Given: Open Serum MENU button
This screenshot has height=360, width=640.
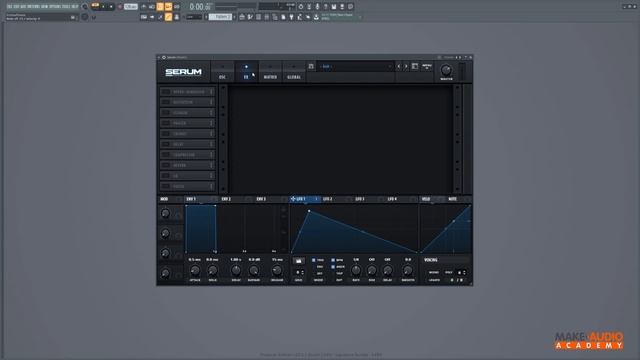Looking at the screenshot, I should [x=427, y=66].
